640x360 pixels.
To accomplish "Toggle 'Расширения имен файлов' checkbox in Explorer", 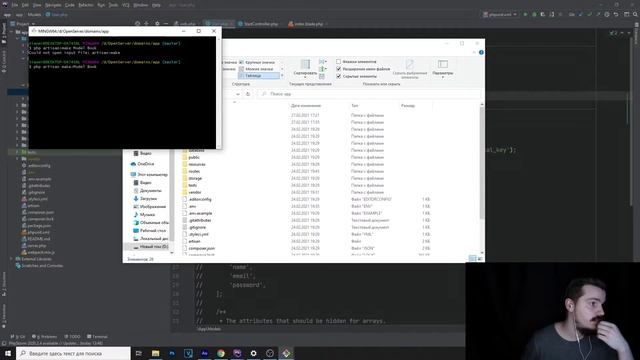I will pyautogui.click(x=338, y=69).
